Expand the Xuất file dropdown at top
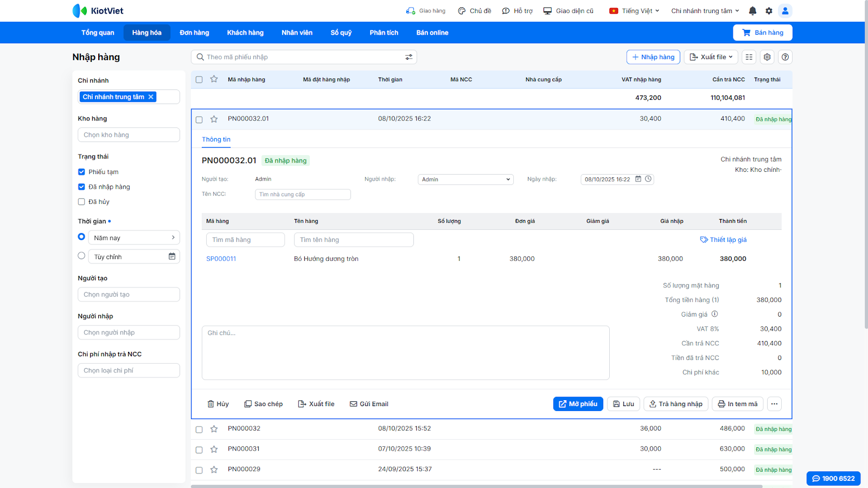The width and height of the screenshot is (868, 488). pos(711,57)
